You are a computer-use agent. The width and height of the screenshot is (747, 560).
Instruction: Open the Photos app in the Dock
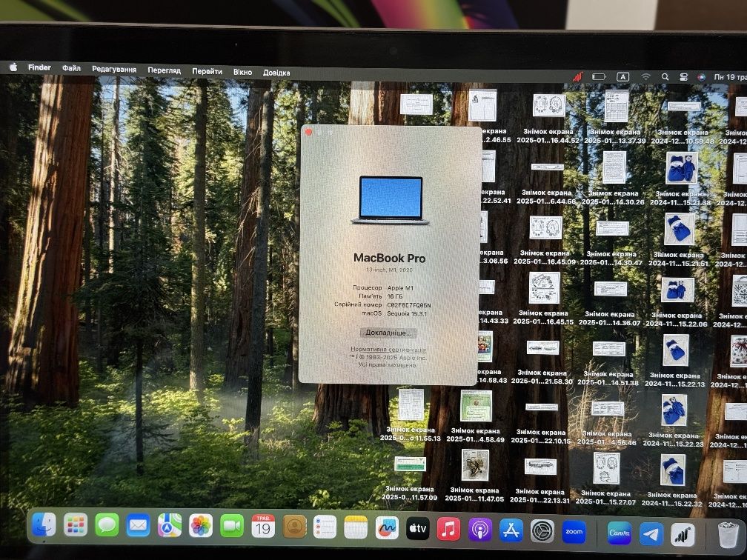click(x=201, y=526)
